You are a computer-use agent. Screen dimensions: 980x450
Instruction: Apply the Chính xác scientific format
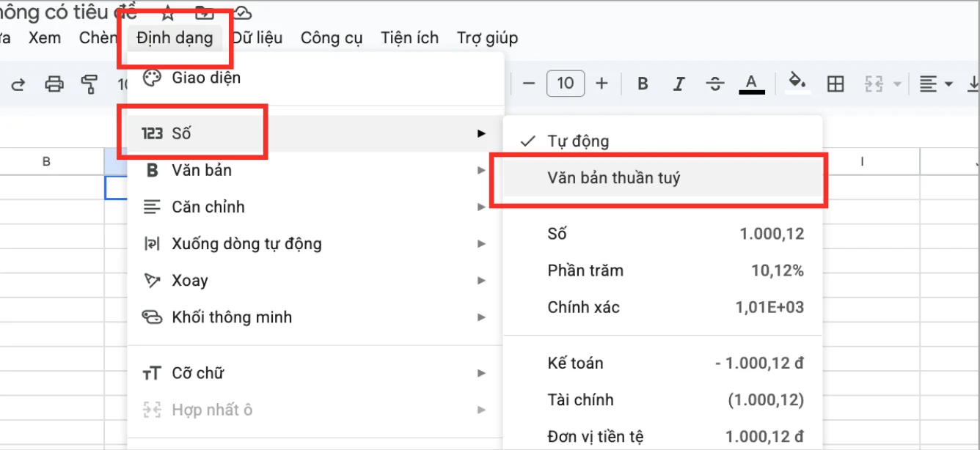663,307
